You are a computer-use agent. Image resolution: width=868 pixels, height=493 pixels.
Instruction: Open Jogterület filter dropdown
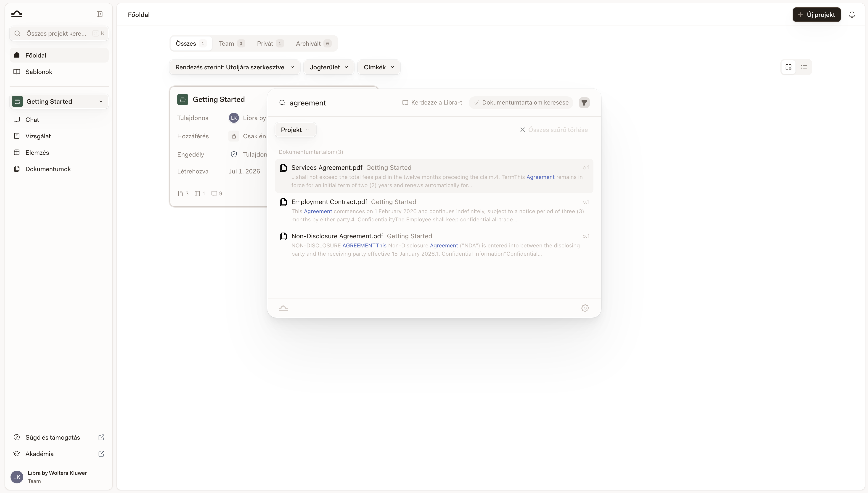pos(329,67)
